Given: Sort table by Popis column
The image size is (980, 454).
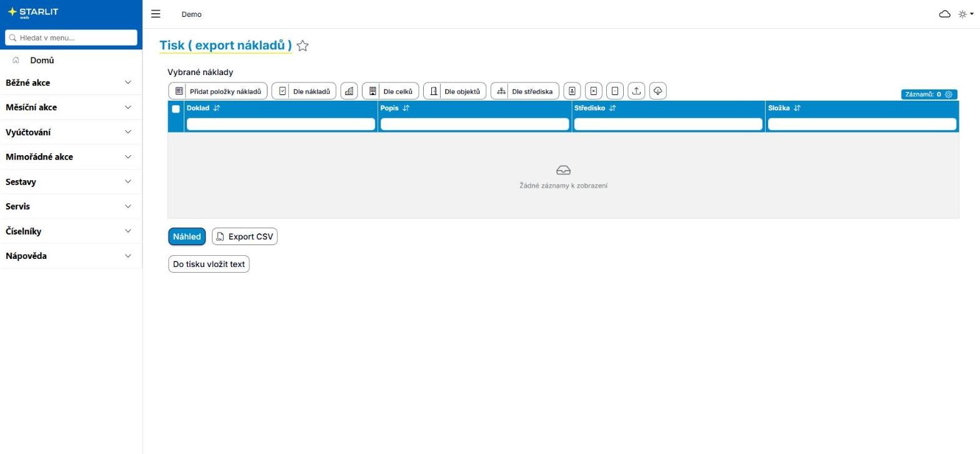Looking at the screenshot, I should [x=406, y=108].
